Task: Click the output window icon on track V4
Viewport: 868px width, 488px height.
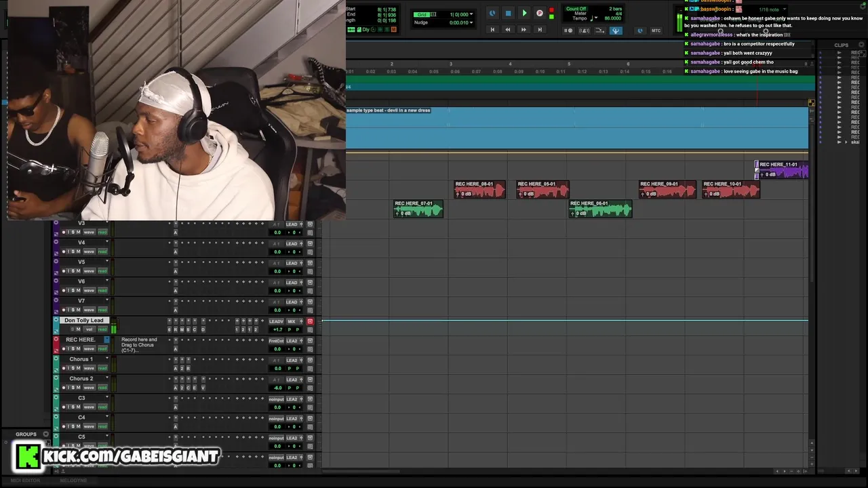Action: tap(310, 243)
